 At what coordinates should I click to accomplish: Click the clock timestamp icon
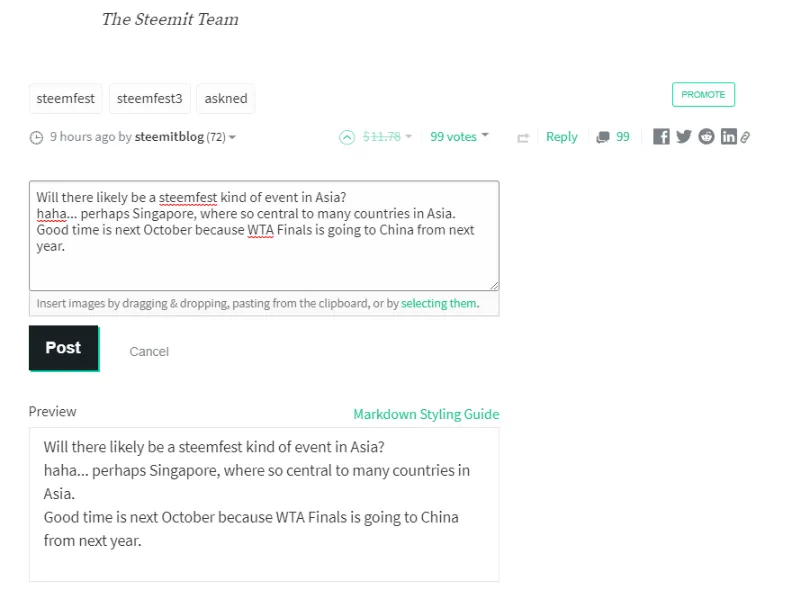(36, 137)
